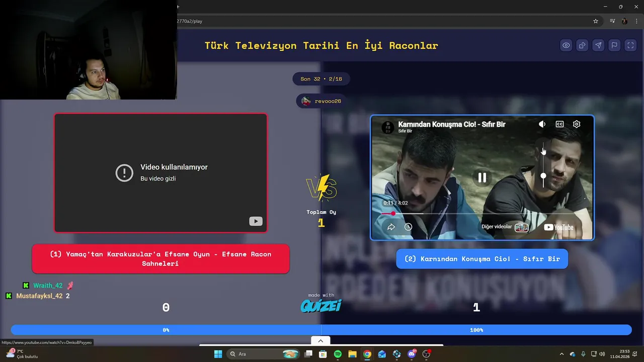Click the taskbar Ara search box
This screenshot has height=362, width=644.
click(x=264, y=354)
